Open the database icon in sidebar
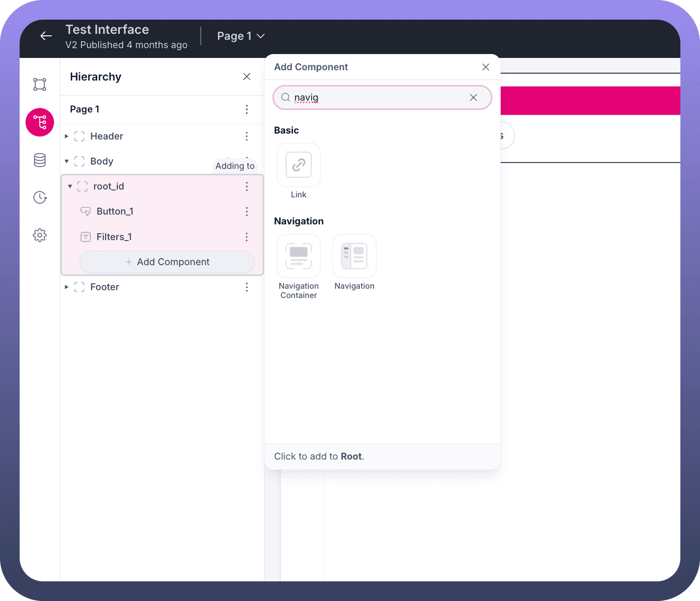Screen dimensions: 700x601 point(40,160)
